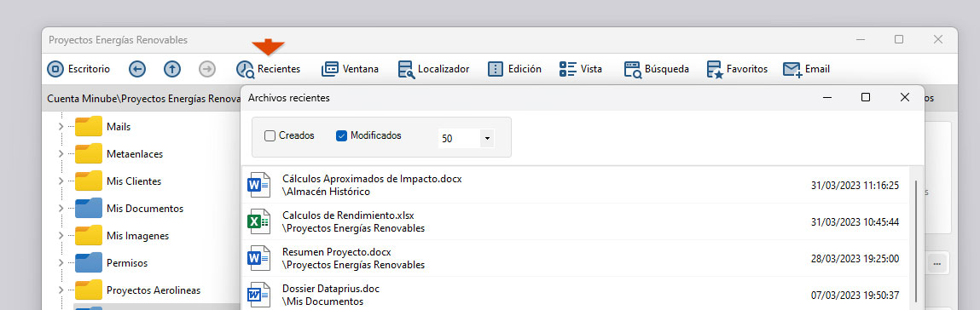The width and height of the screenshot is (980, 310).
Task: Click the date 28/03/2023 19:25:00
Action: pos(855,258)
